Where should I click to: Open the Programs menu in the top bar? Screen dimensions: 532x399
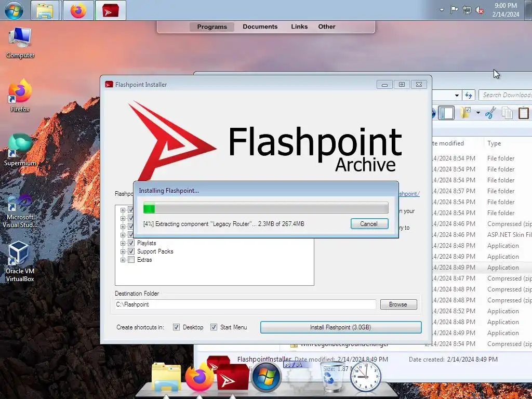click(212, 27)
